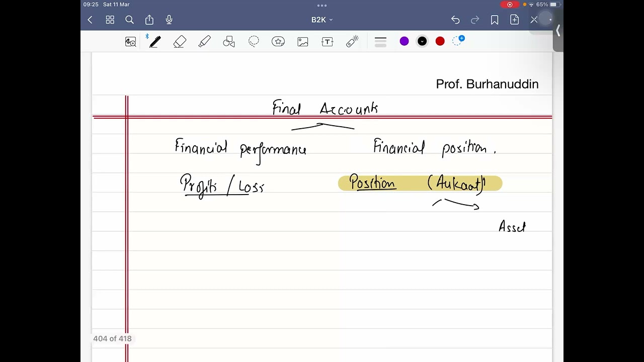
Task: Expand the side panel arrow handle
Action: 558,31
